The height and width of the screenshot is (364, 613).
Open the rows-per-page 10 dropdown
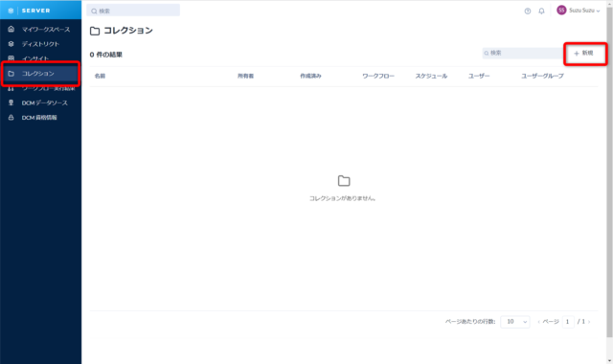tap(515, 322)
